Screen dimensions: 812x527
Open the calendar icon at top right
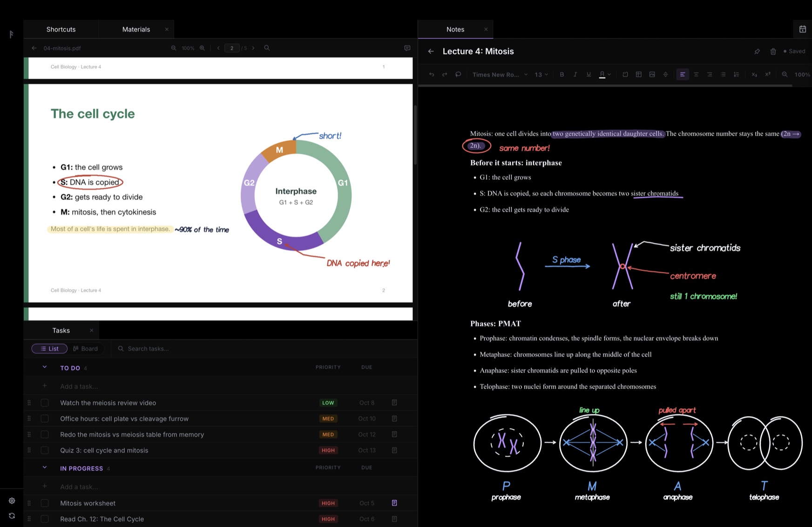coord(803,29)
